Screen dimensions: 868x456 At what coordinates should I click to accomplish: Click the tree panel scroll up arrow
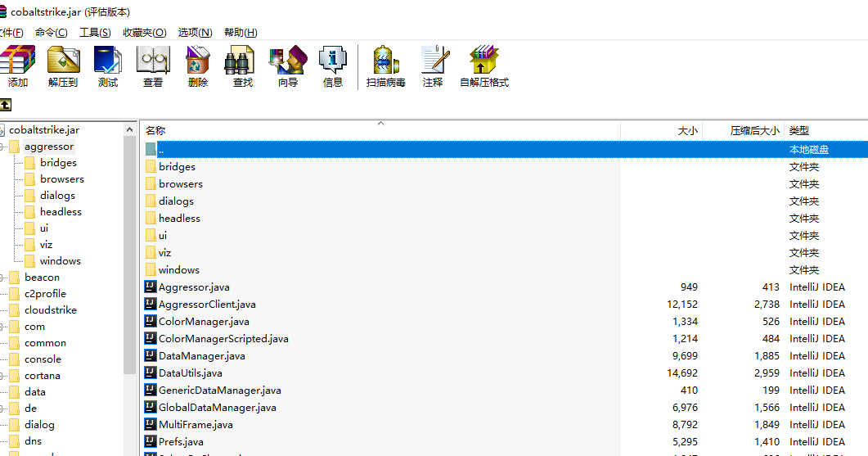(x=129, y=129)
